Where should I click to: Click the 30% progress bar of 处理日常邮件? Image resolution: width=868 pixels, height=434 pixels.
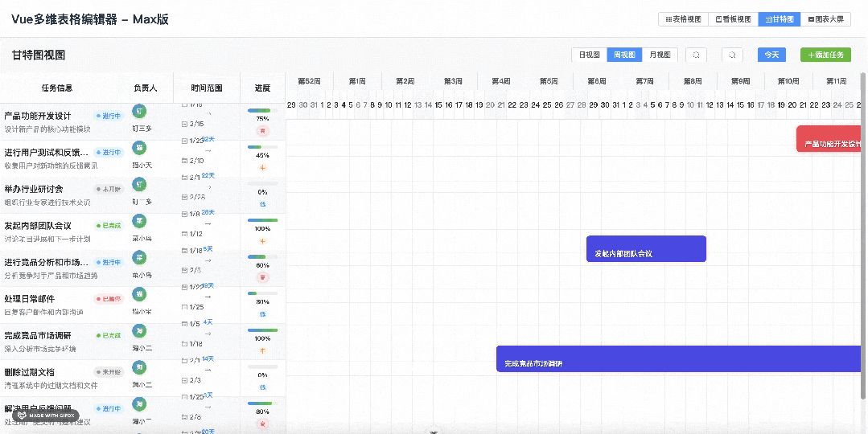(x=262, y=293)
